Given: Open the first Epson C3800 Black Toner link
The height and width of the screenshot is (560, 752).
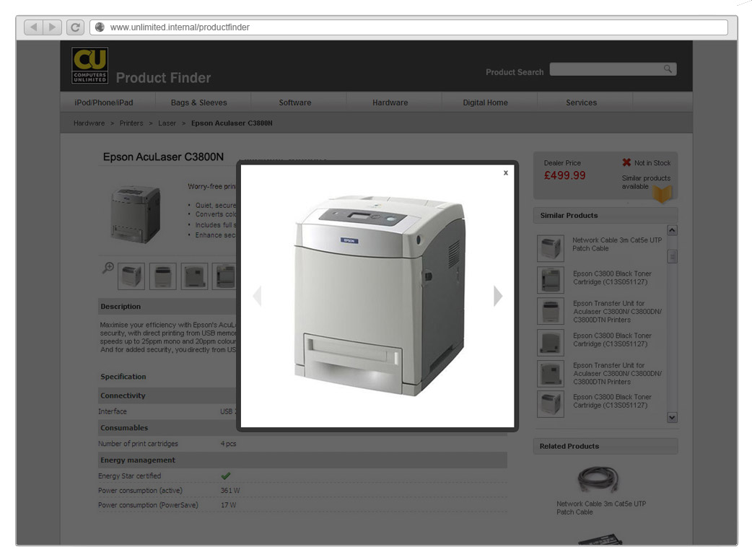Looking at the screenshot, I should click(612, 278).
